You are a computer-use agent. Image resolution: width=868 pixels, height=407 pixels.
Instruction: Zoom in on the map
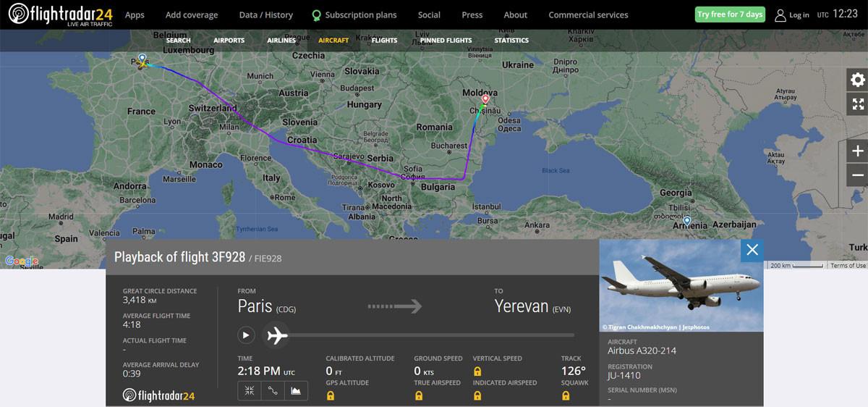[858, 151]
